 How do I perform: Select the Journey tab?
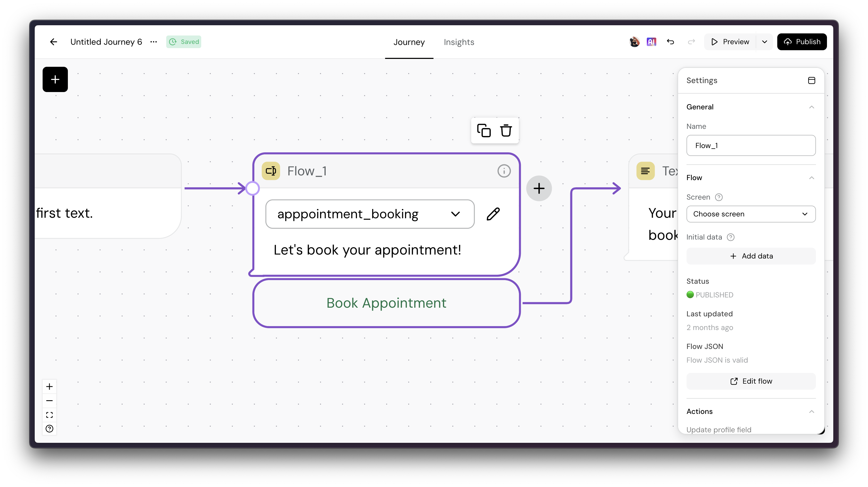[x=409, y=42]
